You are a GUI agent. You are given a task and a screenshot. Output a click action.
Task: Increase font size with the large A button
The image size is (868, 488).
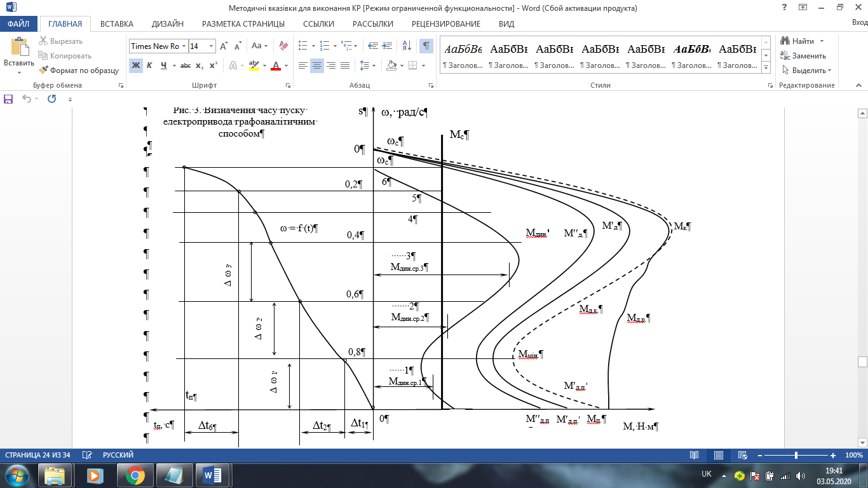224,46
